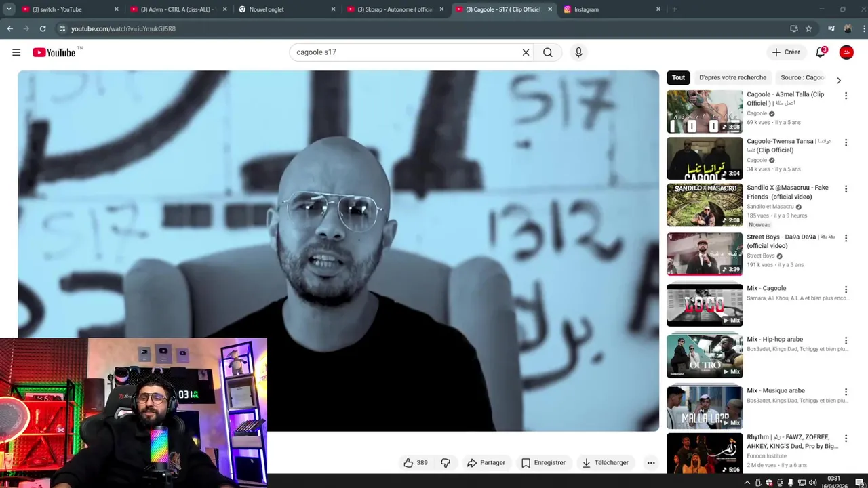This screenshot has width=868, height=488.
Task: Close the Instagram tab
Action: 658,9
